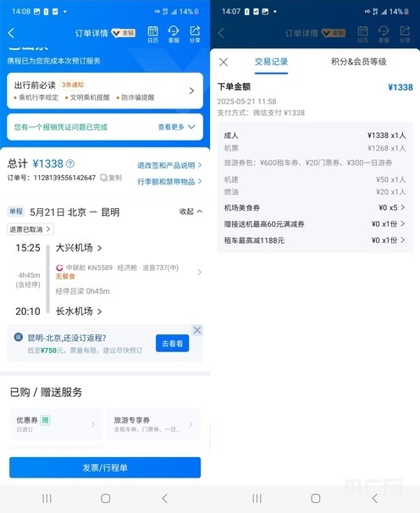The height and width of the screenshot is (513, 420).
Task: Open the calendar (日历) icon on left screen
Action: (153, 35)
